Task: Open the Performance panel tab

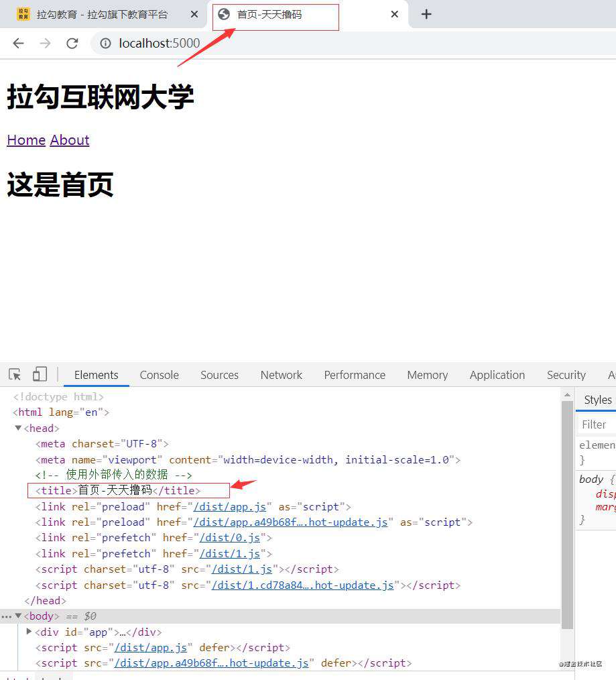Action: (x=355, y=375)
